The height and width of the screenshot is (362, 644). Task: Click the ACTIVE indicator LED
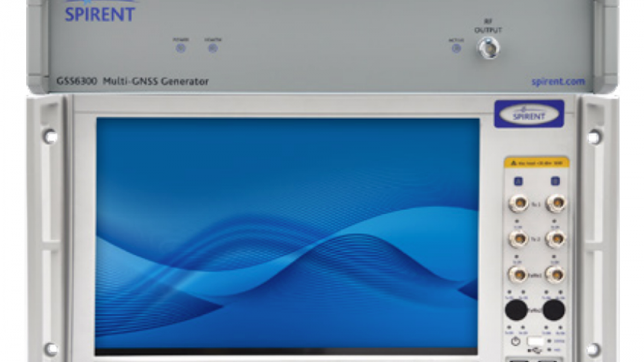coord(456,48)
